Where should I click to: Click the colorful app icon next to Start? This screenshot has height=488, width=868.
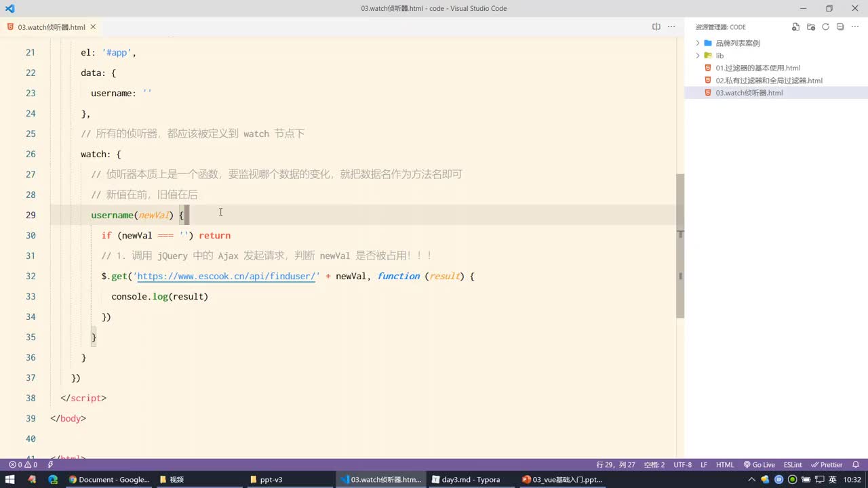pos(32,479)
